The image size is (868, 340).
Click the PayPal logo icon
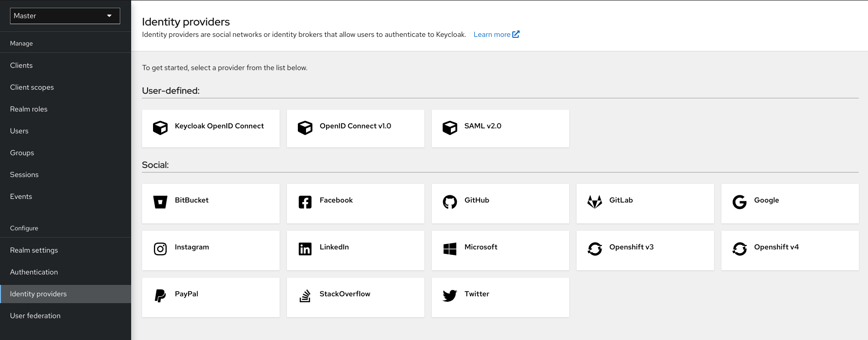tap(160, 295)
